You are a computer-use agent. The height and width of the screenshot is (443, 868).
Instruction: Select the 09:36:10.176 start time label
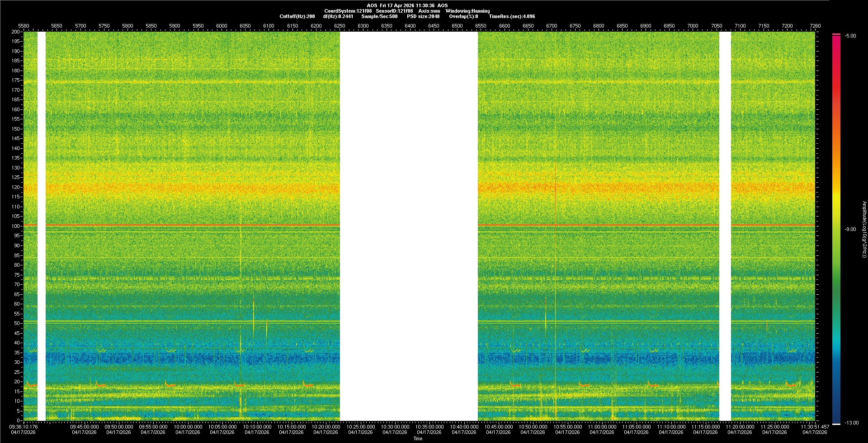[x=24, y=426]
